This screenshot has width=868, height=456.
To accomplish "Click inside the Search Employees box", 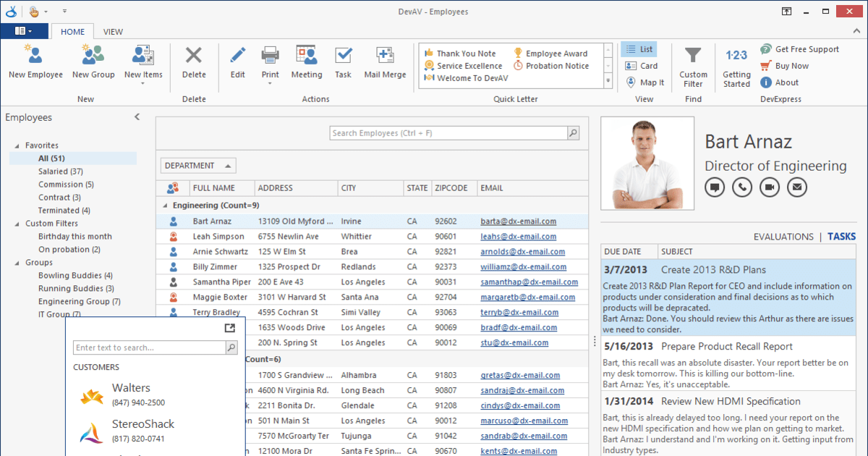I will 448,132.
